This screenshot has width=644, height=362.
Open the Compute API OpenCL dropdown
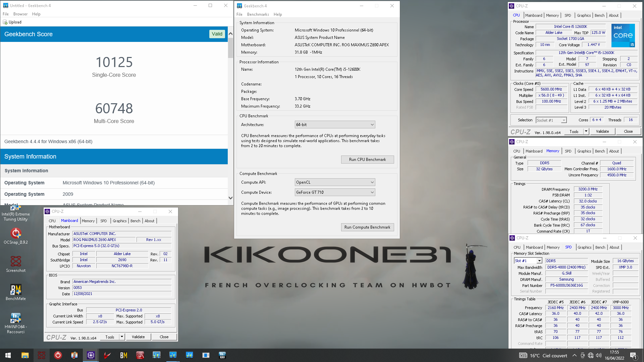coord(335,182)
